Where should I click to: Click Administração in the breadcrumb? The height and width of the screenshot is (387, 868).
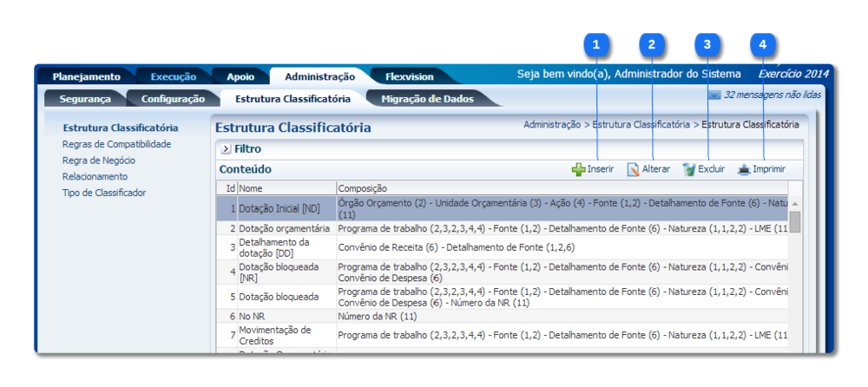pyautogui.click(x=551, y=125)
